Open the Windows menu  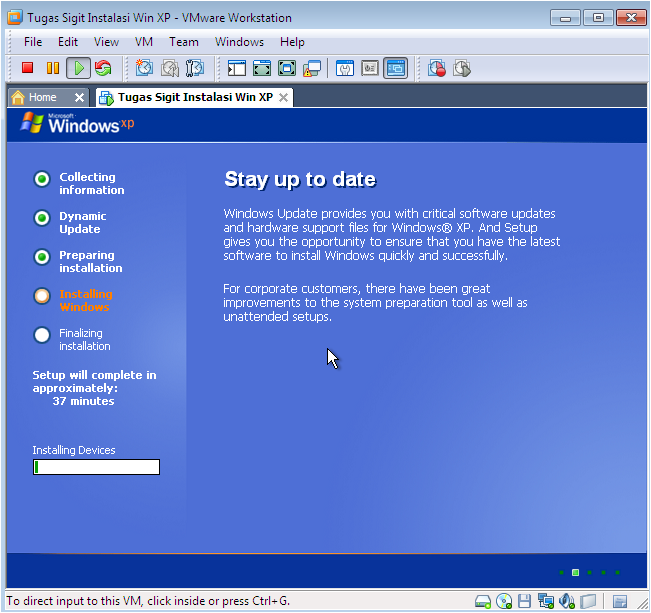(x=239, y=42)
